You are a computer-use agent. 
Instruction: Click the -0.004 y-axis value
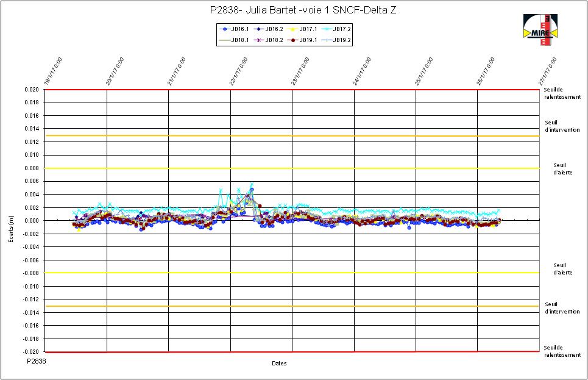[30, 247]
